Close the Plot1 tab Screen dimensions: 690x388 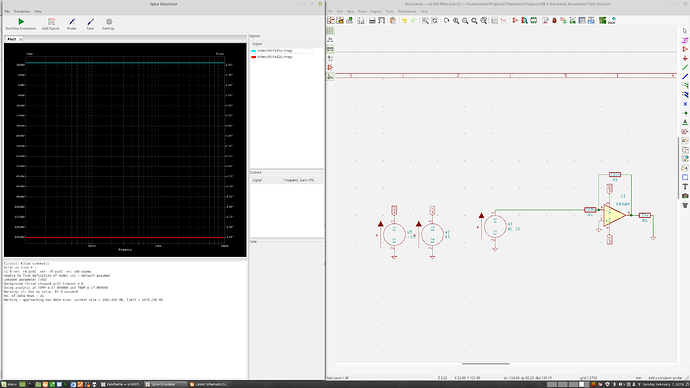coord(21,39)
